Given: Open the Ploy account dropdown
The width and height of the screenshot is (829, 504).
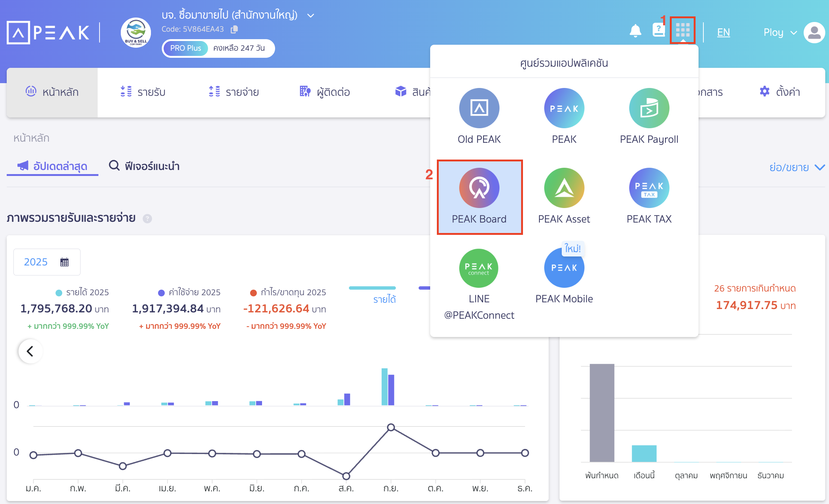Looking at the screenshot, I should (779, 32).
